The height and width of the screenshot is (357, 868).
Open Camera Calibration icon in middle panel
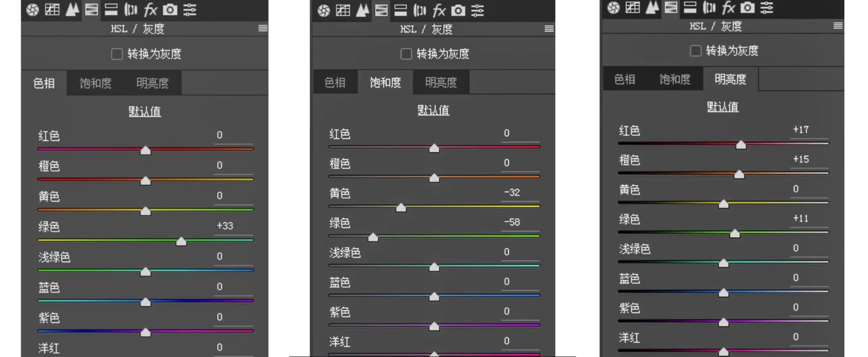(458, 10)
